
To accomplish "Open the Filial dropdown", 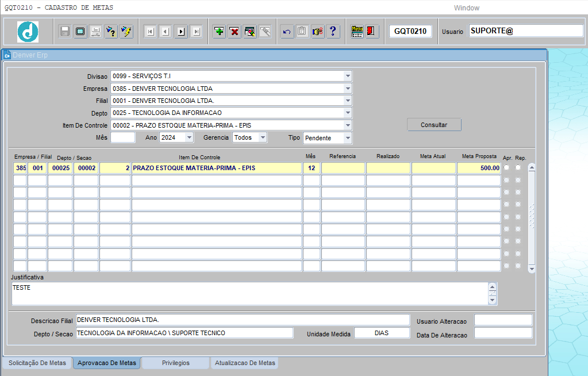I will coord(348,101).
